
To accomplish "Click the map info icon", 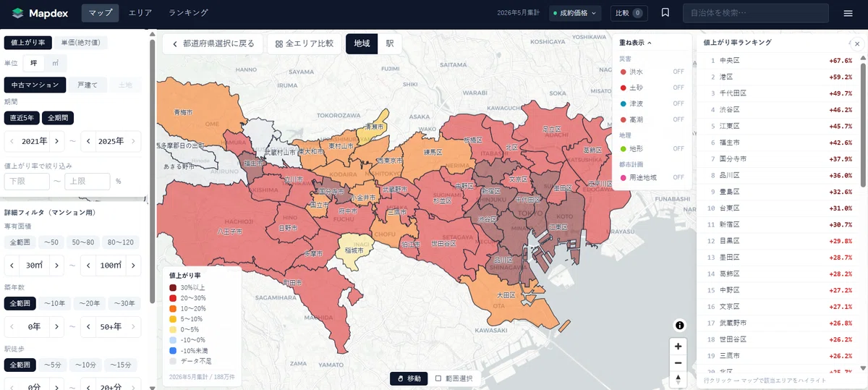I will coord(680,325).
